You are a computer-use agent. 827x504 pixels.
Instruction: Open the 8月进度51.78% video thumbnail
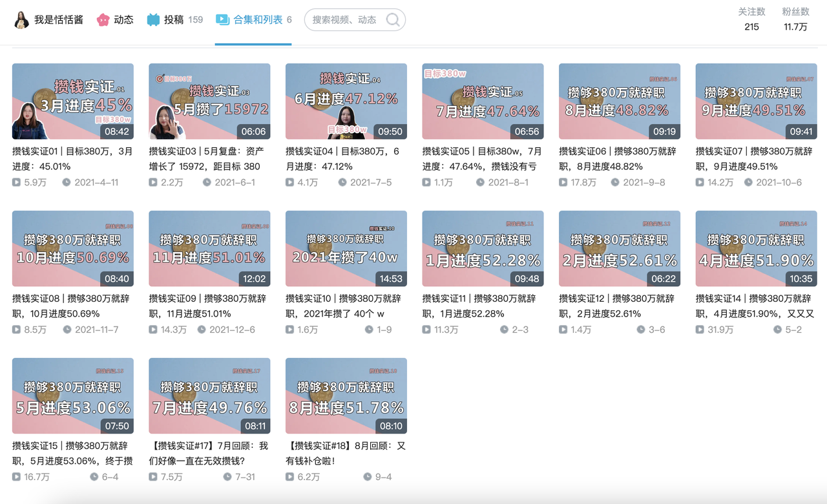click(346, 396)
